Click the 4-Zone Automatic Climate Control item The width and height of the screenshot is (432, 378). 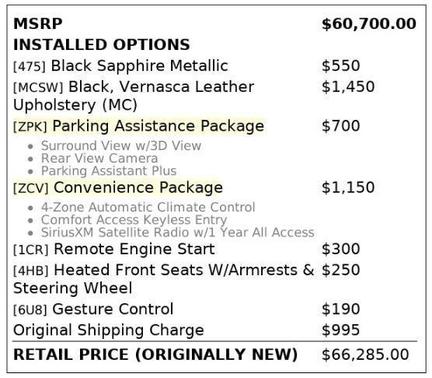pos(148,207)
